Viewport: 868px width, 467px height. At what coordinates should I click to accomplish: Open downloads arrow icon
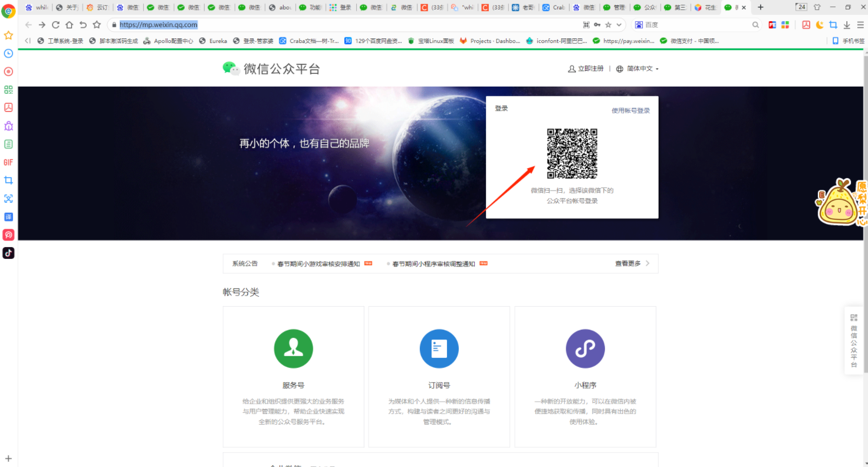pyautogui.click(x=847, y=25)
